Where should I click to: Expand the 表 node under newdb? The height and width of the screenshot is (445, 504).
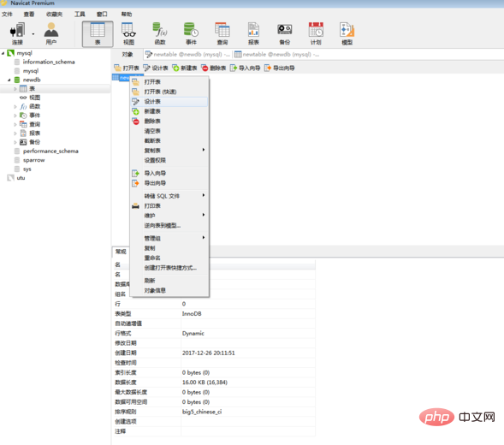15,89
